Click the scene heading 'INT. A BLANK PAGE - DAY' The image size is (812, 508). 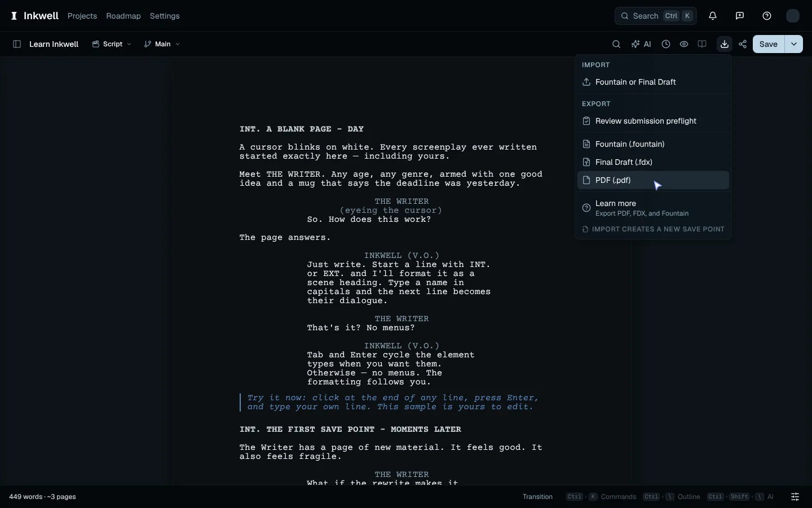coord(302,129)
